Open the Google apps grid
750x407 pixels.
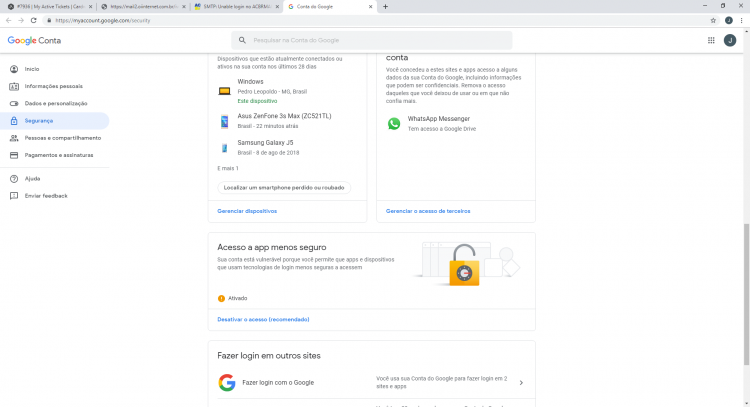(x=711, y=40)
